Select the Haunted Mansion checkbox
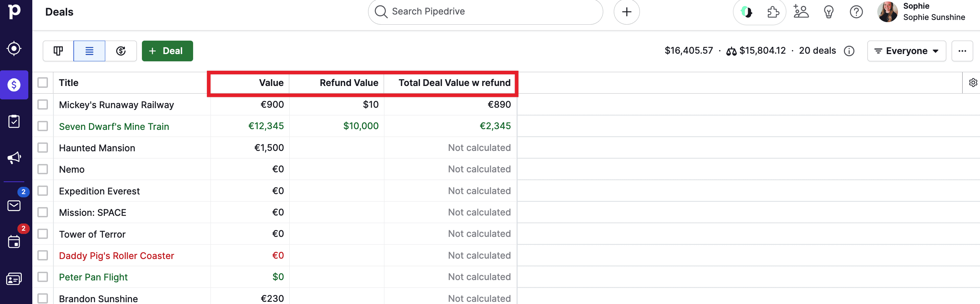This screenshot has height=304, width=980. coord(42,148)
